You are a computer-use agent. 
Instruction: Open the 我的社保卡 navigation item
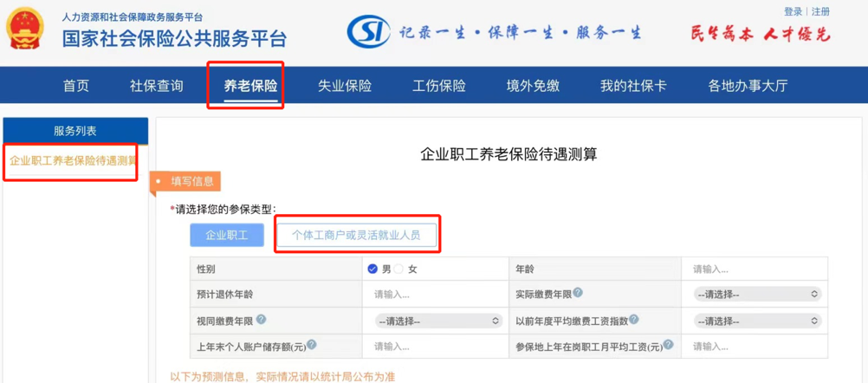(x=634, y=86)
